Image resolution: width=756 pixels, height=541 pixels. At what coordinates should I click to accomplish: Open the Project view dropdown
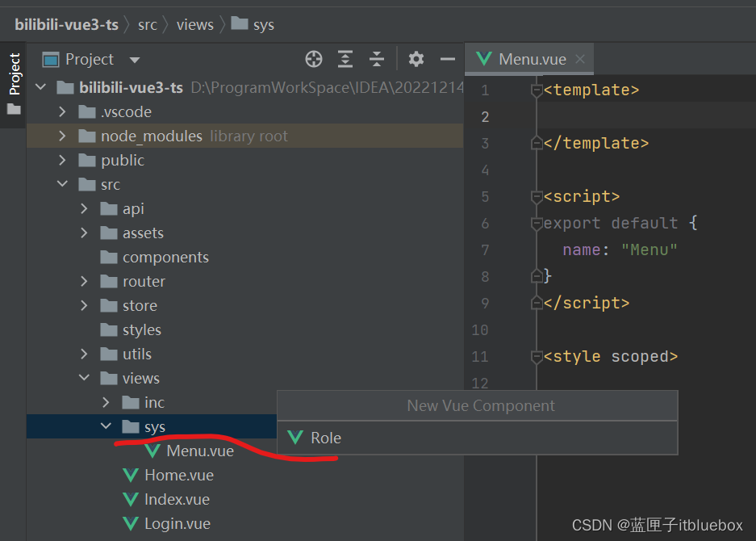(x=135, y=60)
